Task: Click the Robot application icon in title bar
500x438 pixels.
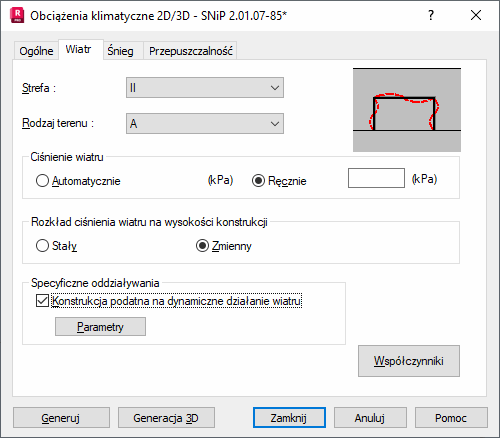Action: pyautogui.click(x=17, y=16)
